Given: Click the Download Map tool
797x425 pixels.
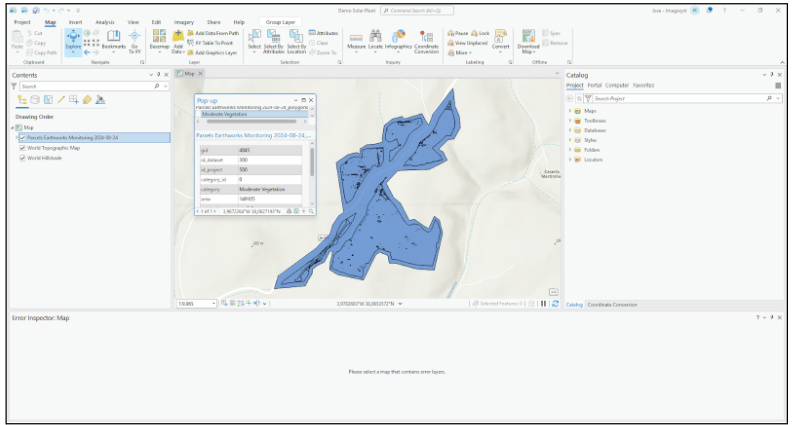Looking at the screenshot, I should (x=528, y=42).
